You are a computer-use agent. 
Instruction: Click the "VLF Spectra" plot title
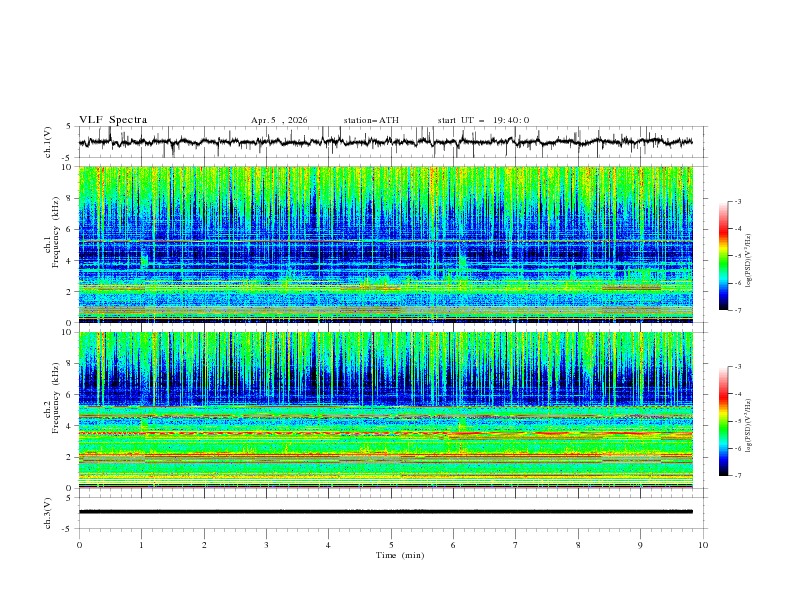point(113,120)
